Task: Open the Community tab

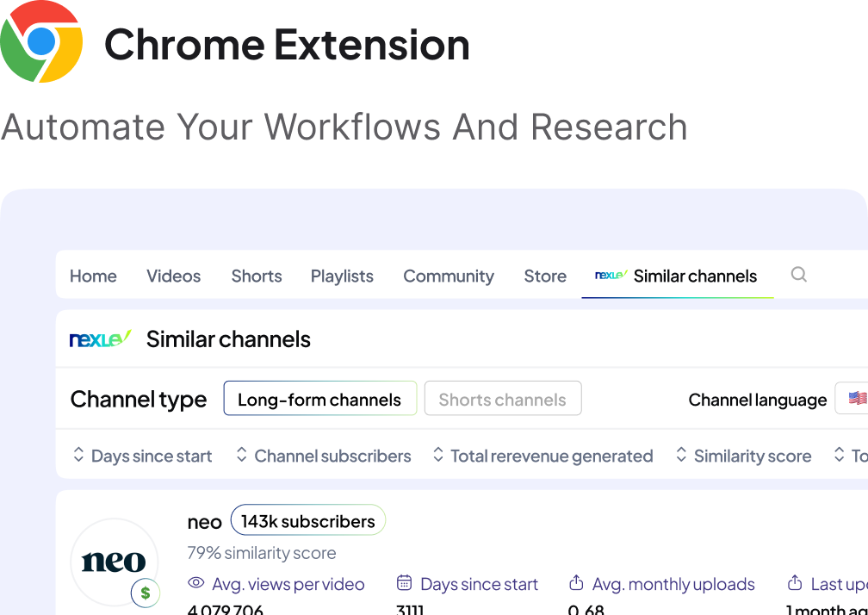Action: point(449,276)
